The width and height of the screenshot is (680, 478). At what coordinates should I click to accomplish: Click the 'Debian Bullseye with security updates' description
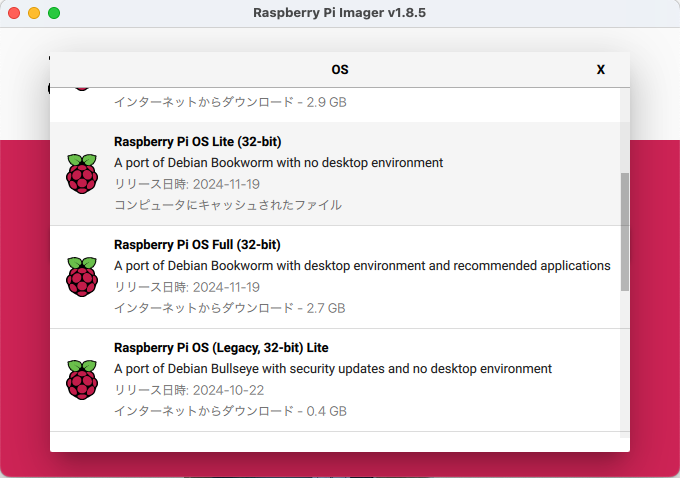click(x=332, y=368)
